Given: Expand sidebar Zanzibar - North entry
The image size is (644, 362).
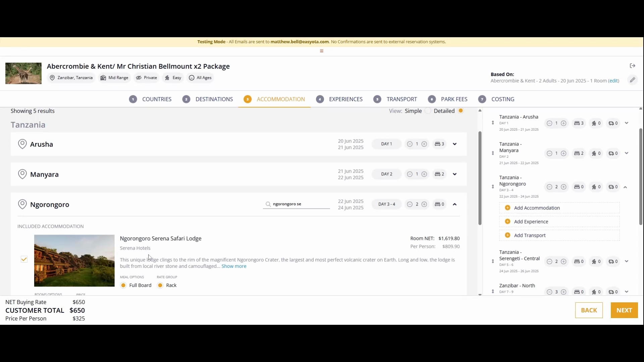Looking at the screenshot, I should (627, 292).
